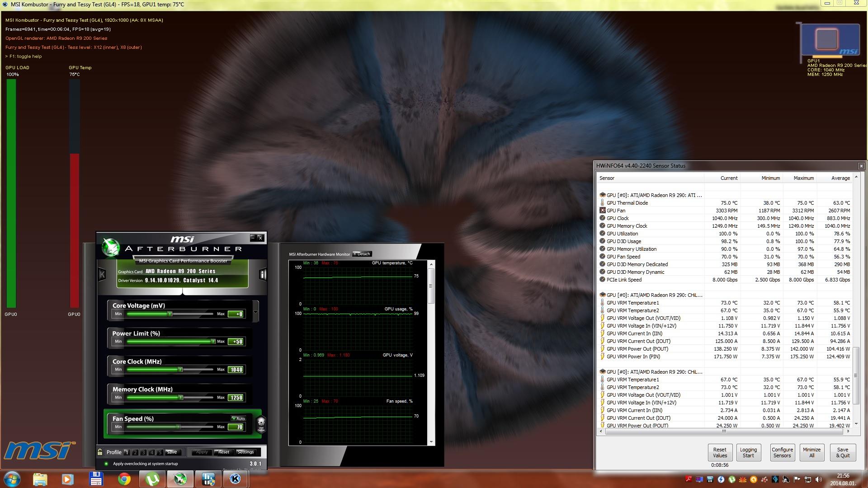Click Save & Quit in HWiNFO
Image resolution: width=868 pixels, height=488 pixels.
tap(843, 452)
